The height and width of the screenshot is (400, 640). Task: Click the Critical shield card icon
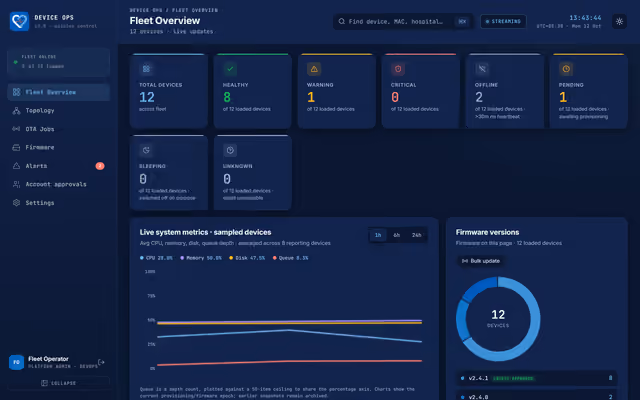(398, 69)
